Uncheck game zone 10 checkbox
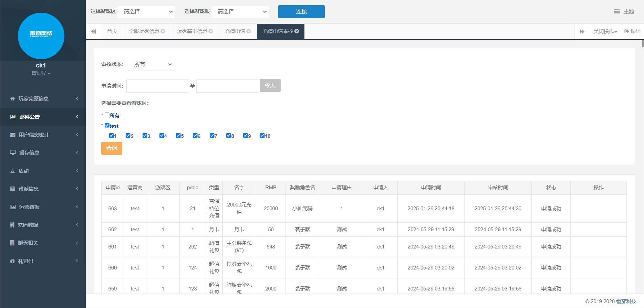The image size is (644, 308). pos(262,136)
